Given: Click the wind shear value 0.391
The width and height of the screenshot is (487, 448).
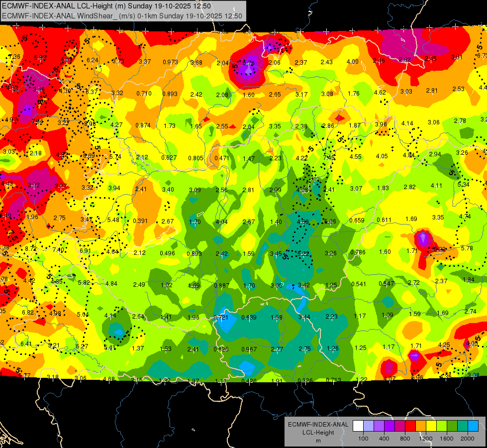Looking at the screenshot, I should [140, 221].
